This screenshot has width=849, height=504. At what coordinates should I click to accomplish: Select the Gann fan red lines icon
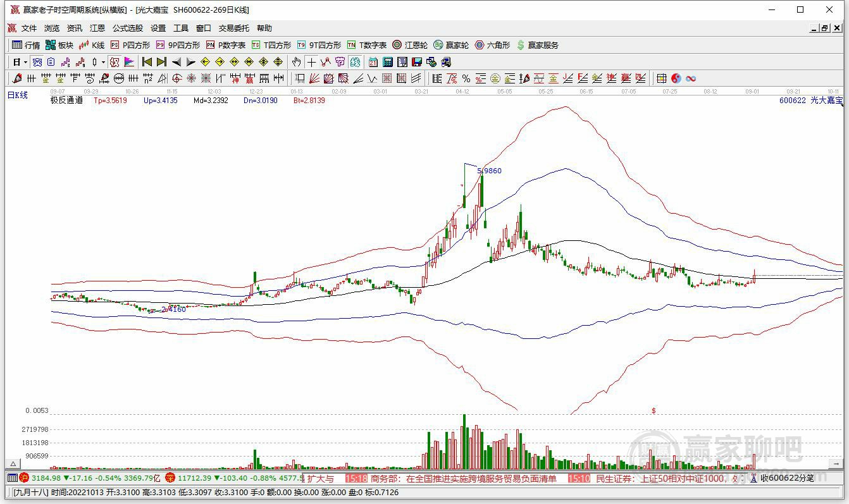click(x=314, y=78)
